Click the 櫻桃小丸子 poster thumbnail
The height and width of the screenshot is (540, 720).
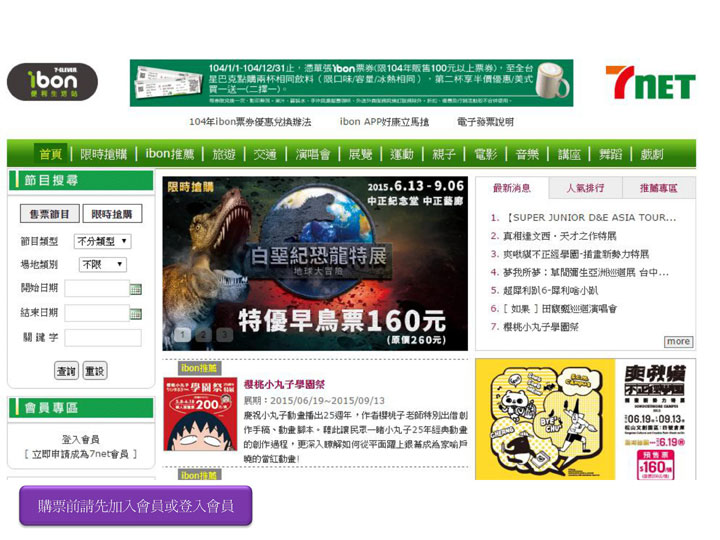click(200, 414)
